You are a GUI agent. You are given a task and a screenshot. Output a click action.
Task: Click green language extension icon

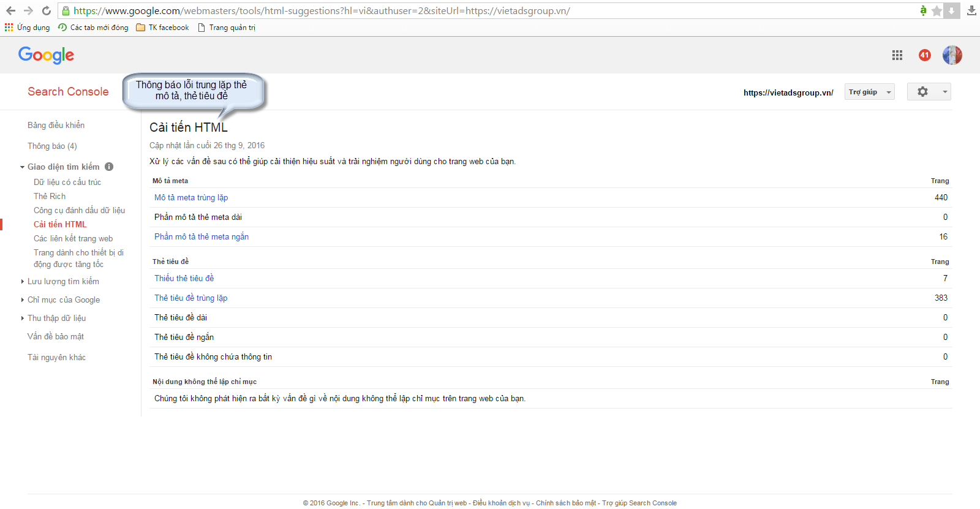pos(923,10)
